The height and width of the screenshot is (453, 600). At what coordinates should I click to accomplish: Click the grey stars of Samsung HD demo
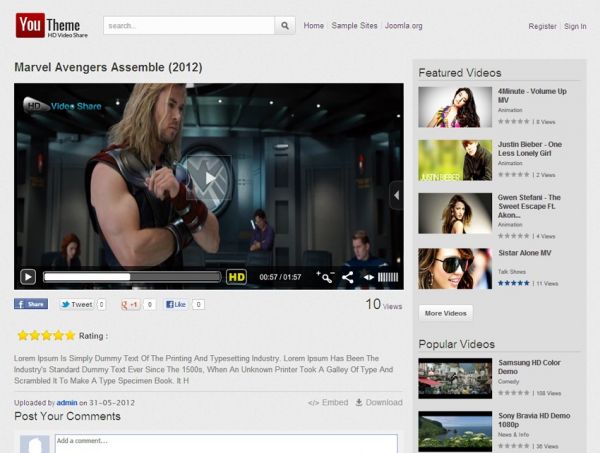[514, 393]
